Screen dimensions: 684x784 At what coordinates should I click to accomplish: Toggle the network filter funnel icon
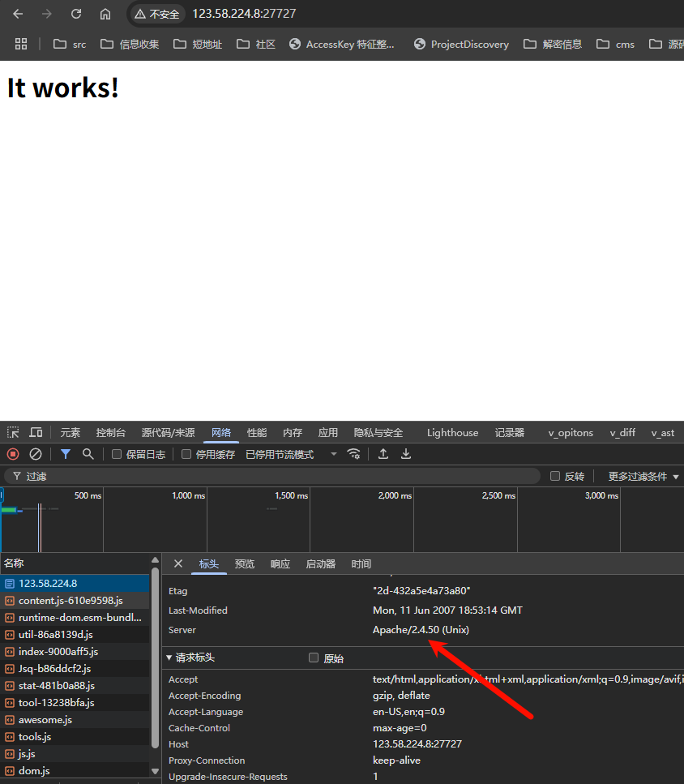[x=66, y=454]
